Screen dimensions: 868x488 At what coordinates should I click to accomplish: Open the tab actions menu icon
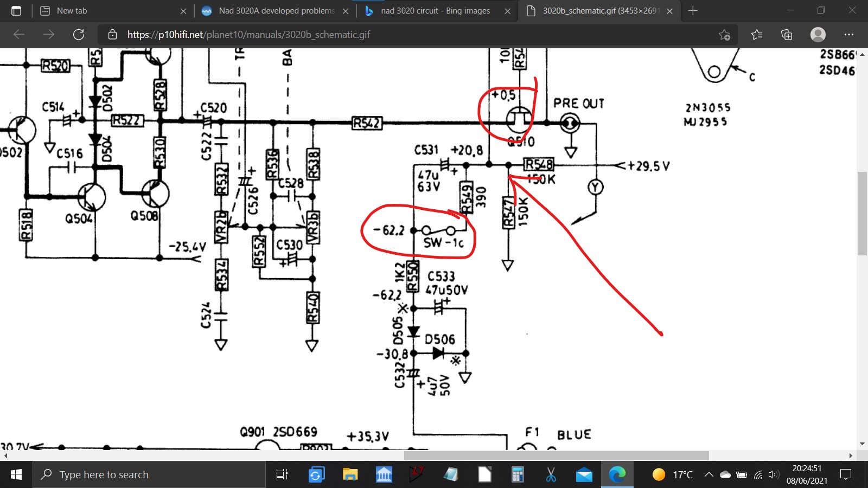[16, 11]
